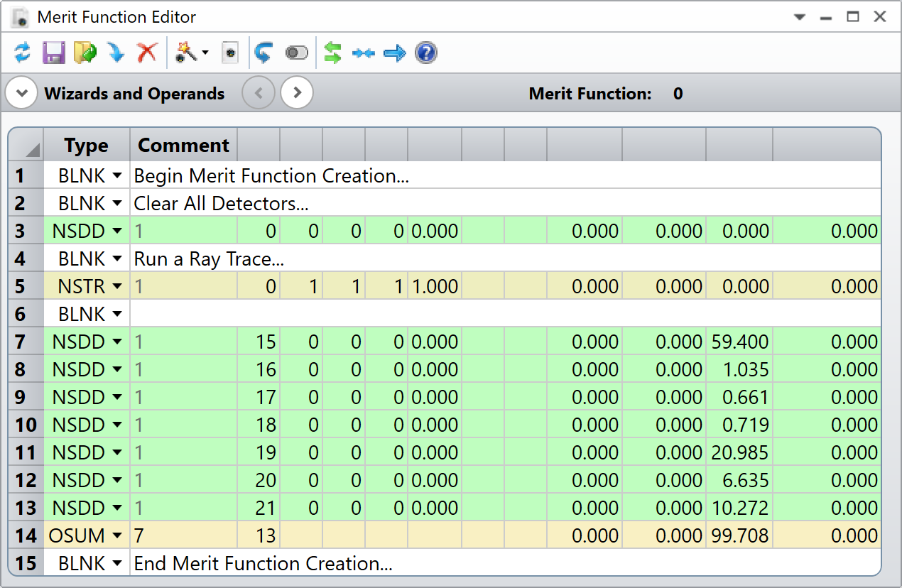Click the comment 'Clear All Detectors...'
902x588 pixels.
pos(221,203)
